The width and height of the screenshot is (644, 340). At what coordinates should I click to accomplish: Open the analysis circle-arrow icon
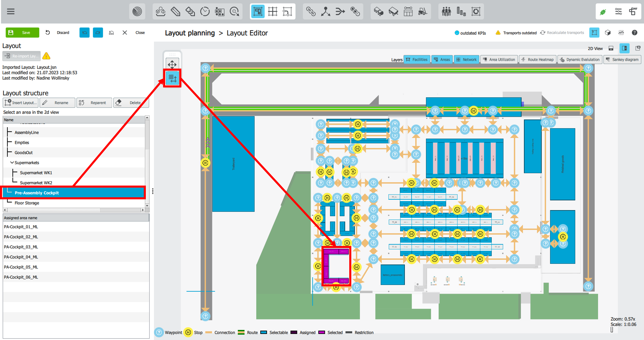coord(234,12)
